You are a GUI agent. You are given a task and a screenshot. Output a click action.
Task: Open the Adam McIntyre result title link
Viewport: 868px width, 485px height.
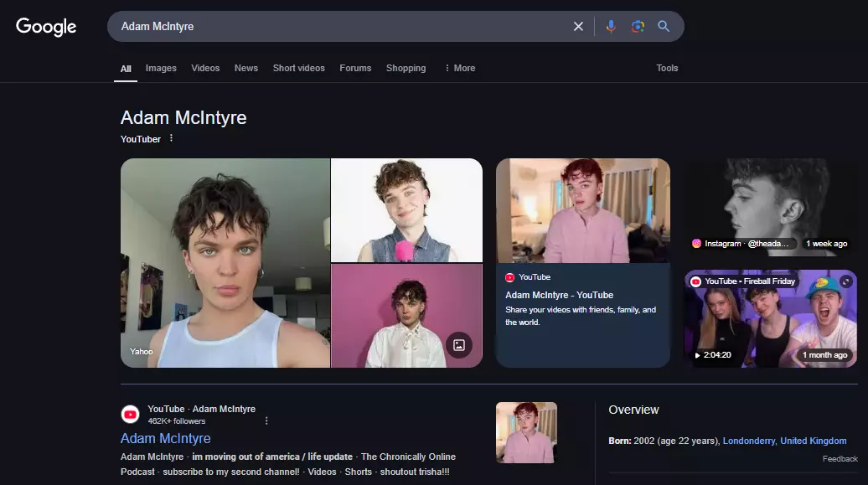[166, 438]
